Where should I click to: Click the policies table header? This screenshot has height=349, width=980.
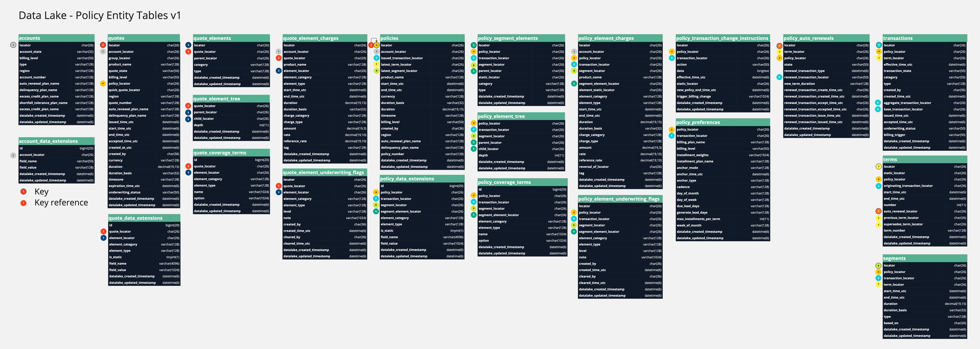click(422, 38)
